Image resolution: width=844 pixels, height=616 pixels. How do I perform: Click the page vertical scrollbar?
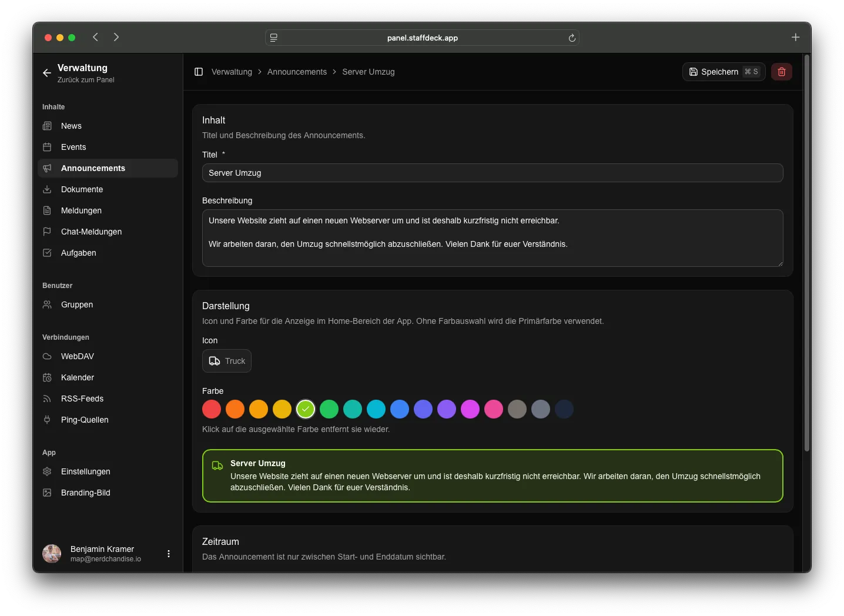(x=807, y=253)
